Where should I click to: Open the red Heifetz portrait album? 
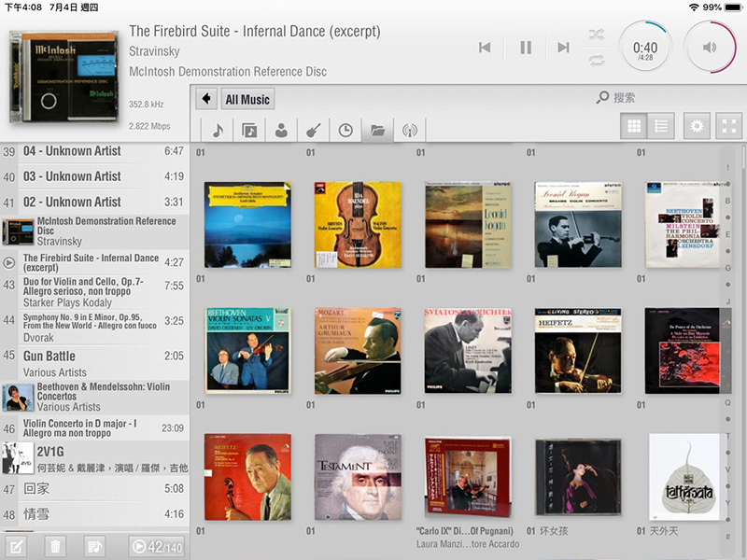click(247, 477)
